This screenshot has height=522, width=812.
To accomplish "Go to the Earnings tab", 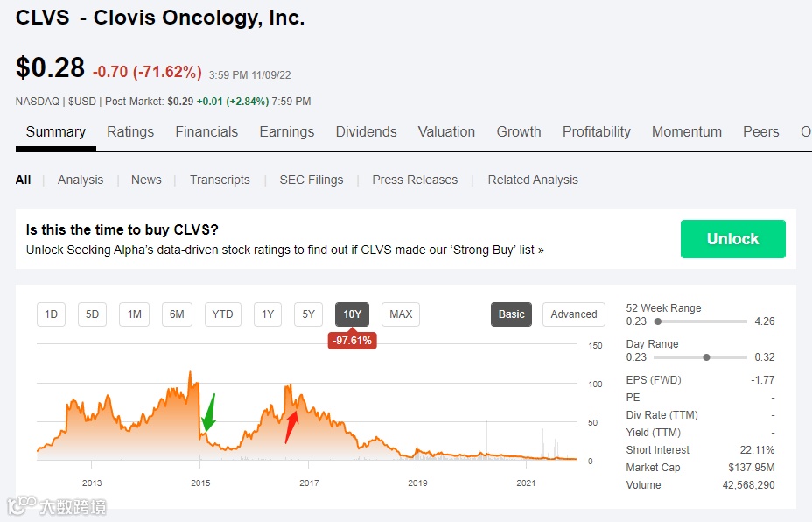I will tap(286, 132).
